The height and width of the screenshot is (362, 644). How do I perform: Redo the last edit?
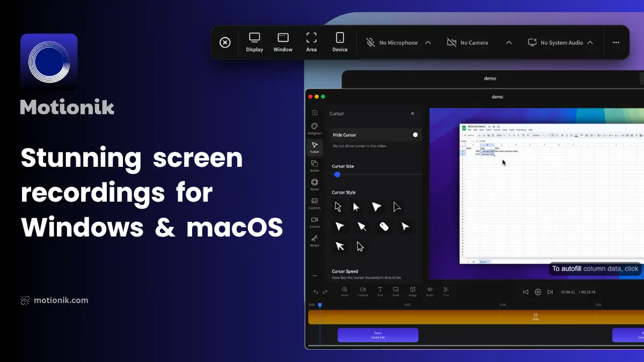[325, 292]
